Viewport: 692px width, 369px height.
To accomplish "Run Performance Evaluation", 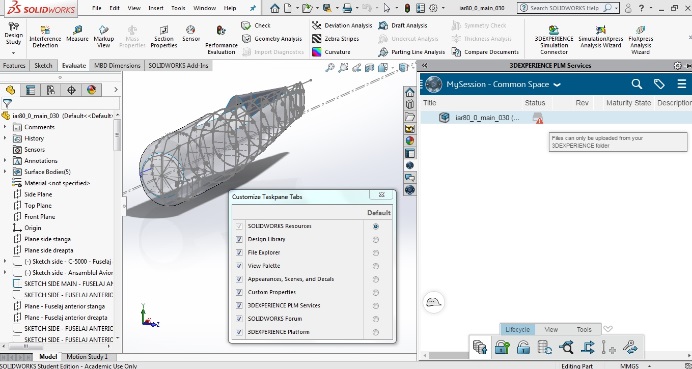I will pyautogui.click(x=221, y=40).
